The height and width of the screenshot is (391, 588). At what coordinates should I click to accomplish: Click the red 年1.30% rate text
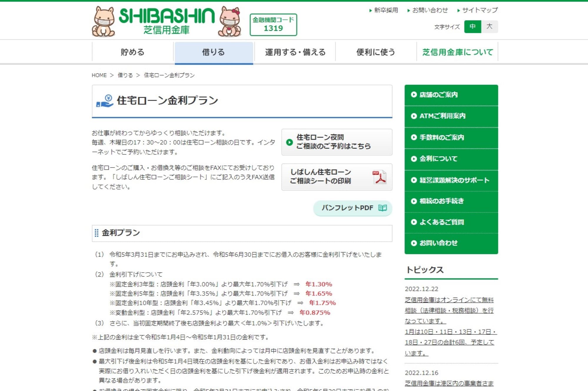coord(319,284)
